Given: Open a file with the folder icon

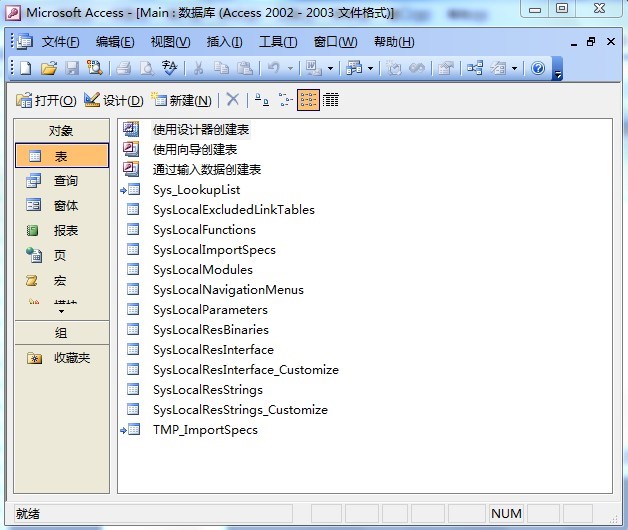Looking at the screenshot, I should pyautogui.click(x=49, y=69).
